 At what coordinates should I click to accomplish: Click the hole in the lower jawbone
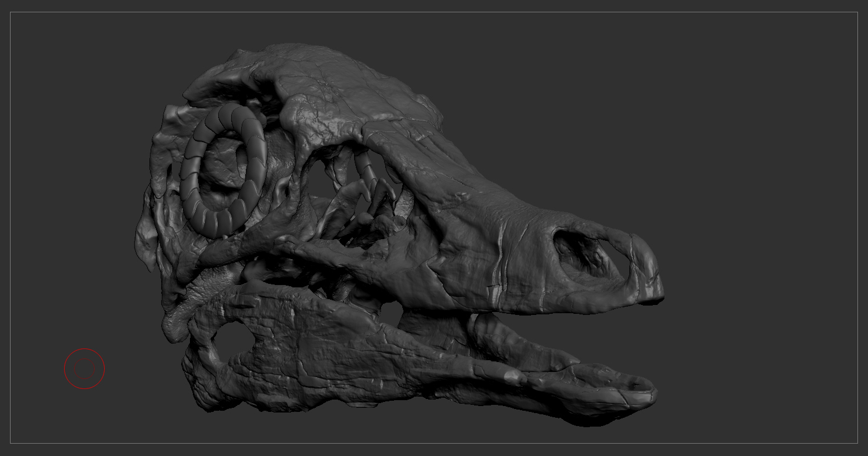coord(235,338)
